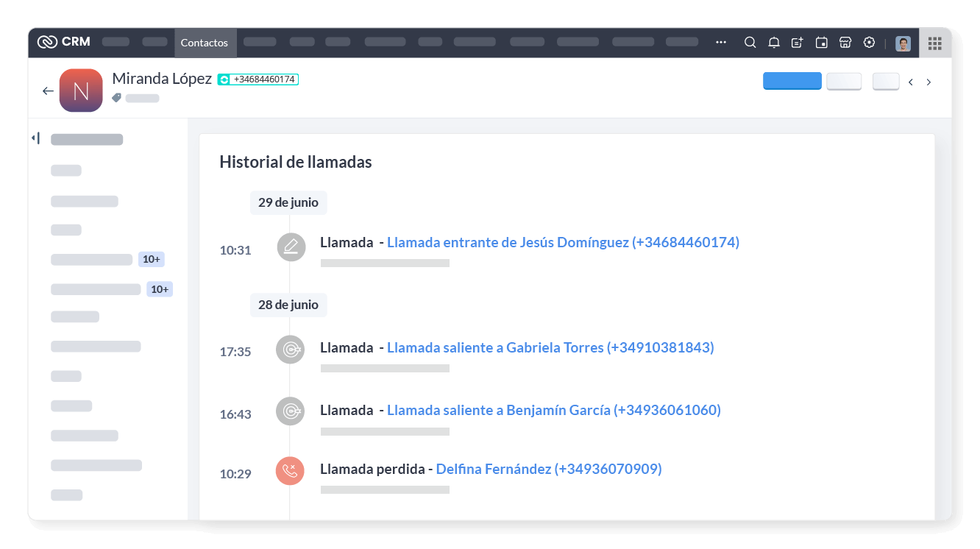Screen dimensions: 980x549
Task: Go to the next record with the right chevron
Action: [x=928, y=82]
